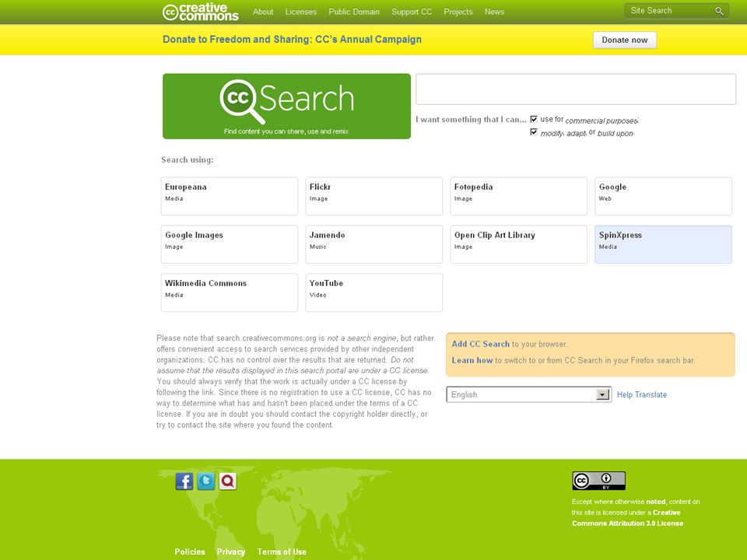Open the Policies footer link
The height and width of the screenshot is (560, 747).
pos(190,552)
